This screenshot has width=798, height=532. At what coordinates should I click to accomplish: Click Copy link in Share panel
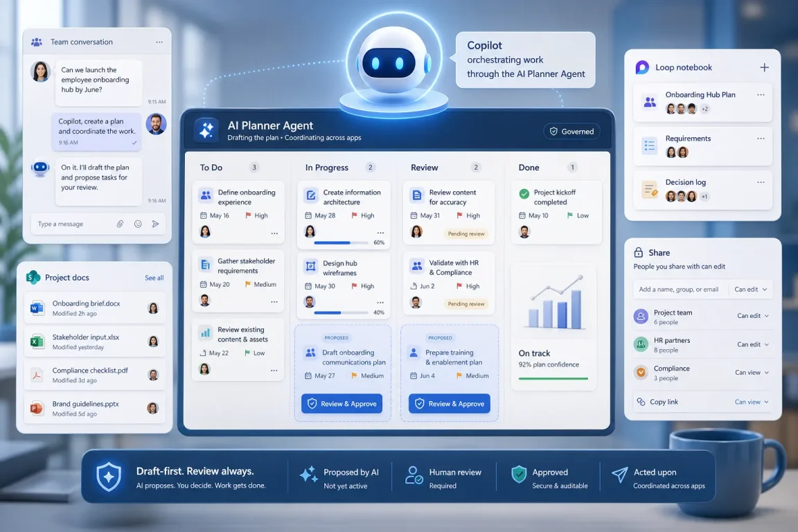pos(664,402)
